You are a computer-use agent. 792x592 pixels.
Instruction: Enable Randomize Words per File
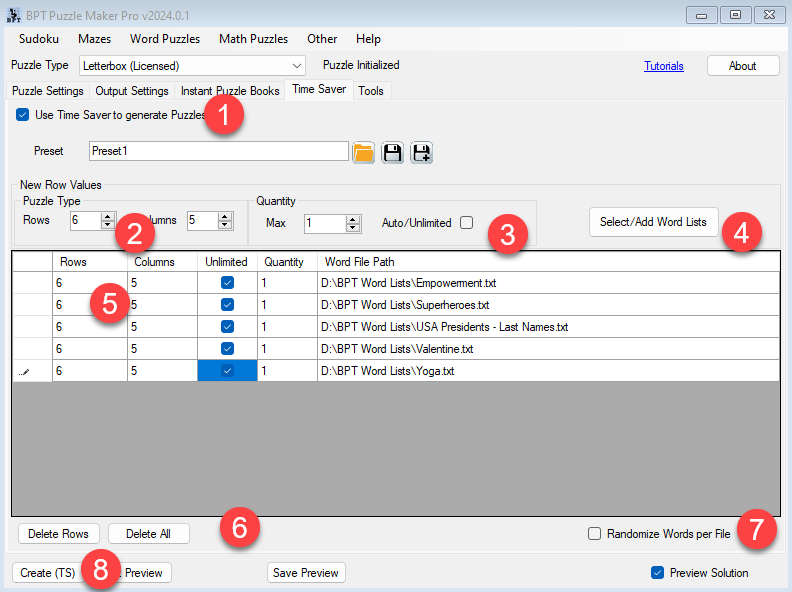(x=595, y=534)
